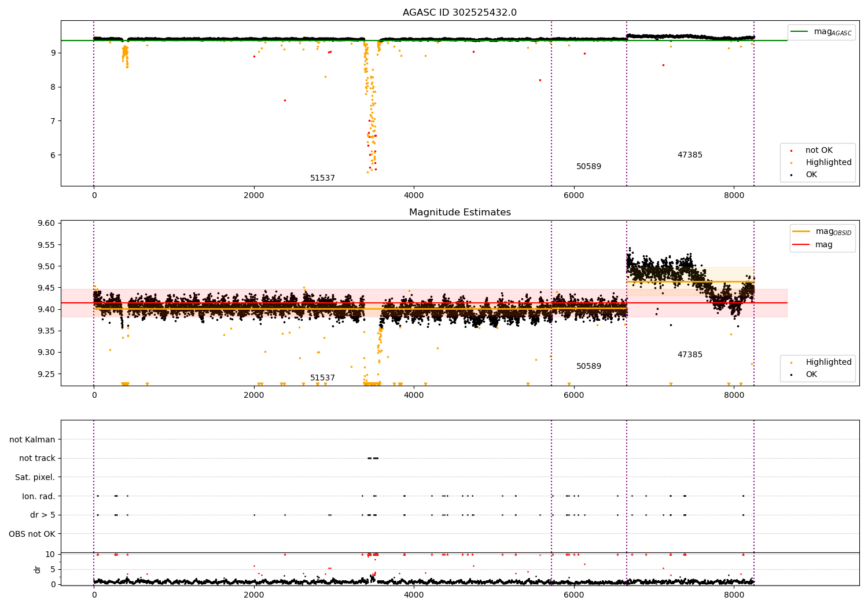This screenshot has width=868, height=608.
Task: Click the 50589 label in top plot
Action: (x=589, y=167)
